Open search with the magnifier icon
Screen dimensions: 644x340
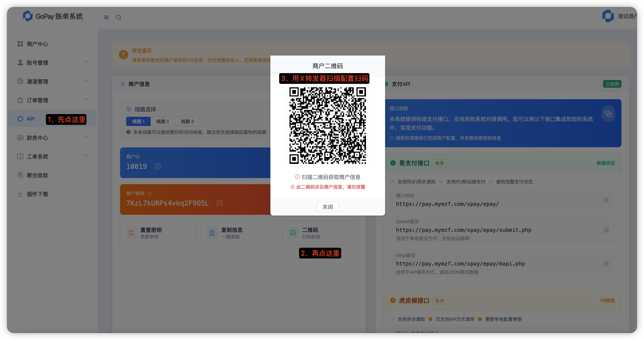(x=119, y=17)
